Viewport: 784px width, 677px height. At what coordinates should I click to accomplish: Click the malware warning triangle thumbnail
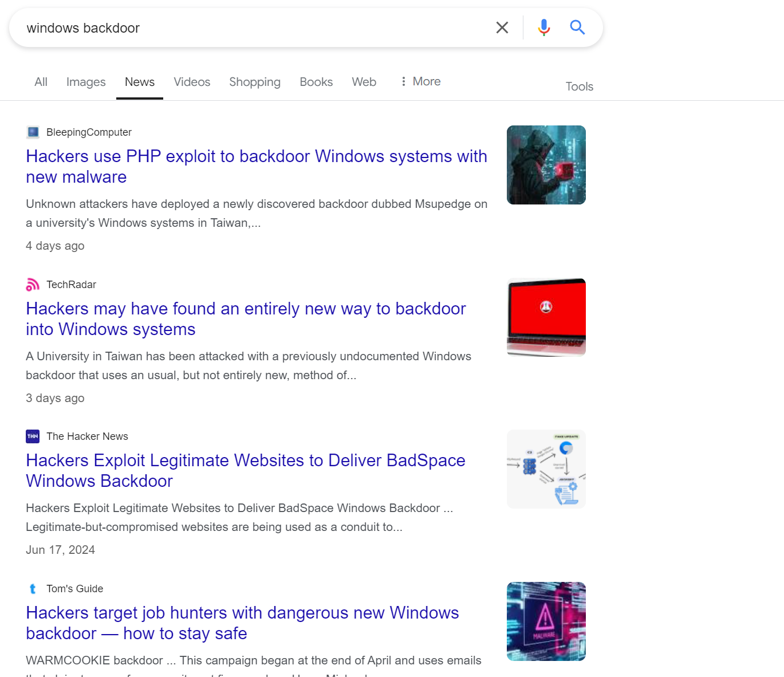[546, 621]
